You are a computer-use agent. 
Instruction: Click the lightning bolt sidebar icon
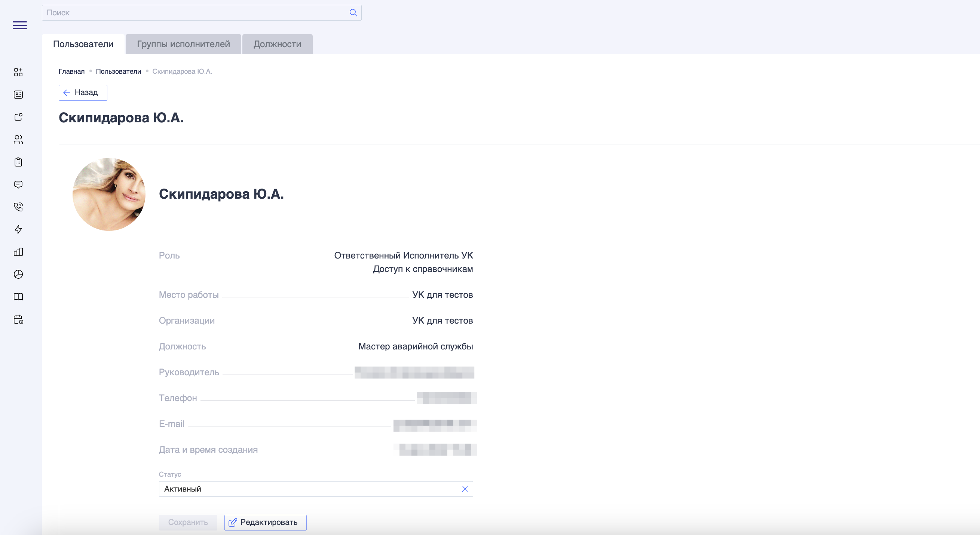[18, 229]
